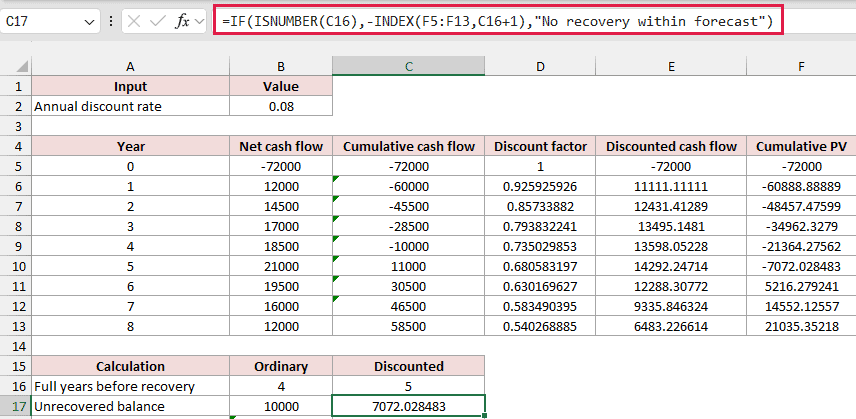Viewport: 856px width, 419px height.
Task: Select column B header
Action: [x=281, y=67]
